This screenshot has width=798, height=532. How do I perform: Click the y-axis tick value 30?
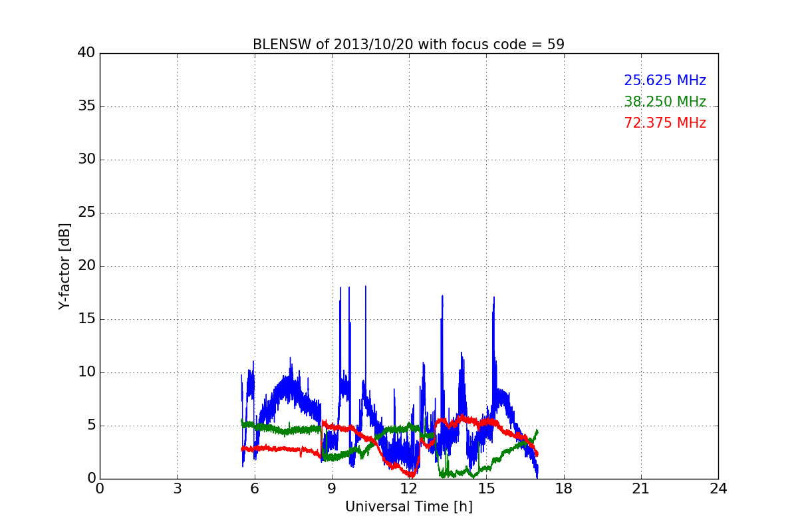(86, 160)
